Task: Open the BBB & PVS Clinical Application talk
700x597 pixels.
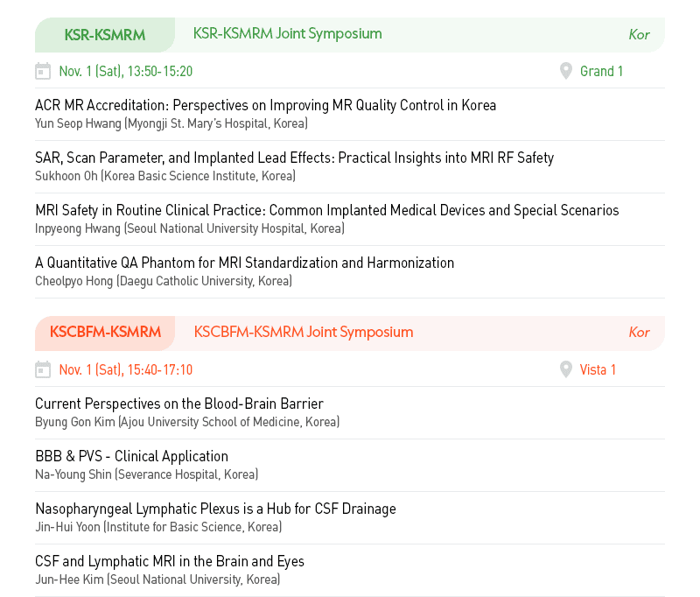Action: pos(132,456)
